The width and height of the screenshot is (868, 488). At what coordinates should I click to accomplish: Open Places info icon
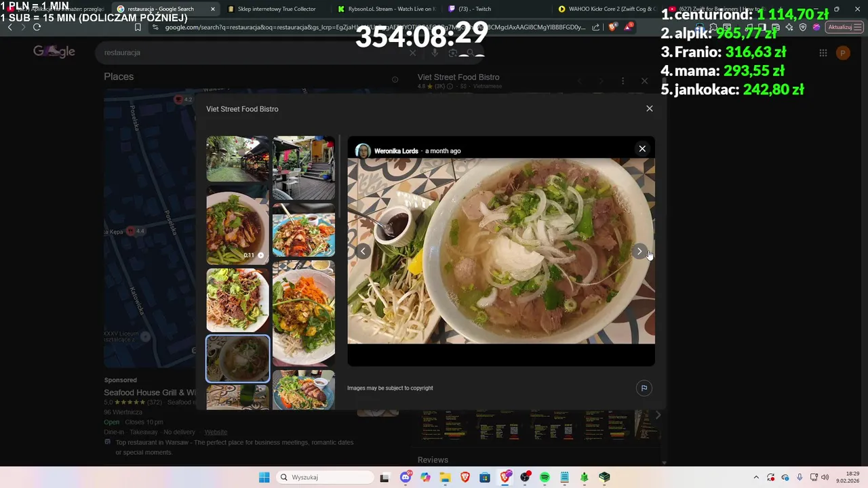395,79
